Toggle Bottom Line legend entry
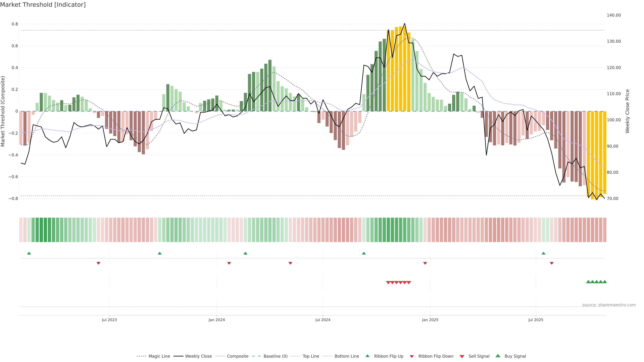 [346, 356]
